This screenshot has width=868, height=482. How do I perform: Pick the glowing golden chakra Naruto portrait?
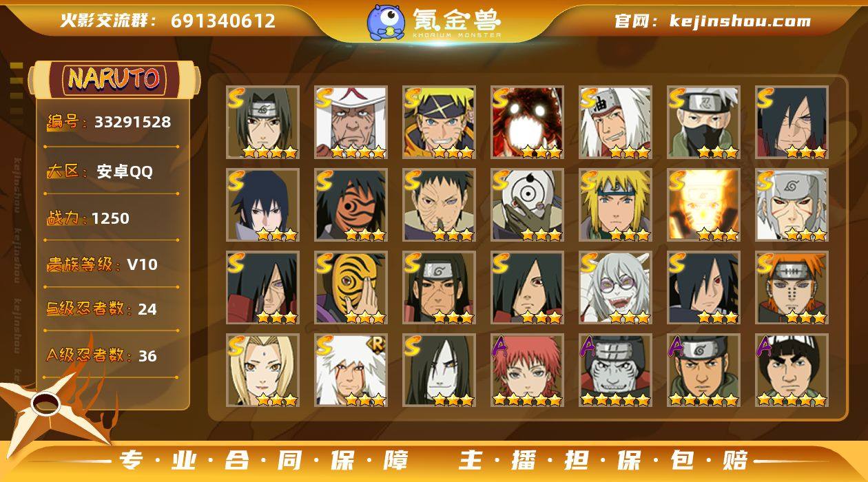pyautogui.click(x=703, y=205)
